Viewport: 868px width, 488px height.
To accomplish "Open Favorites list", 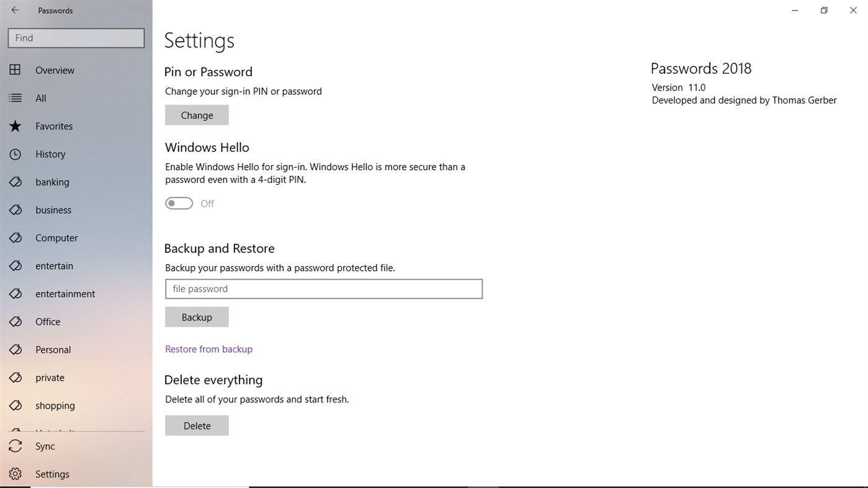I will pyautogui.click(x=76, y=126).
